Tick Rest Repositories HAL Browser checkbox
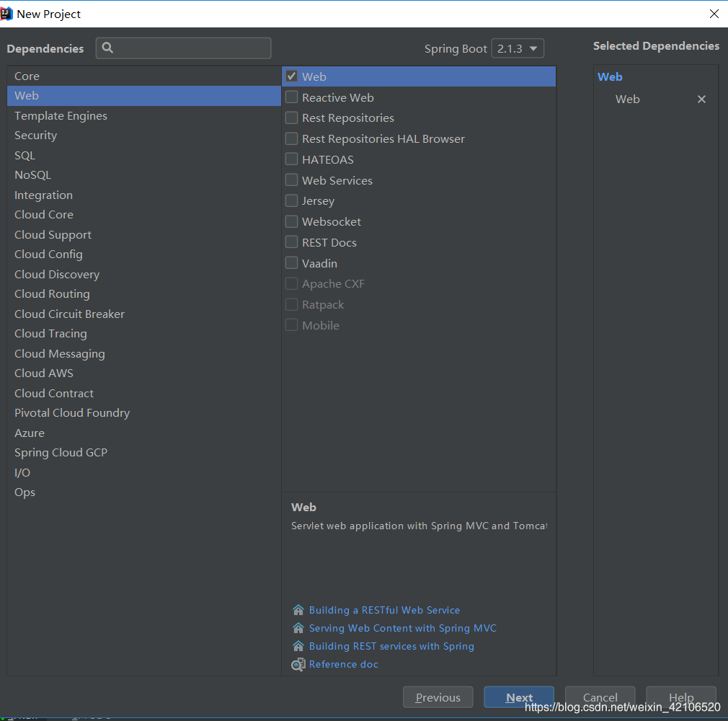The width and height of the screenshot is (728, 721). pyautogui.click(x=292, y=138)
